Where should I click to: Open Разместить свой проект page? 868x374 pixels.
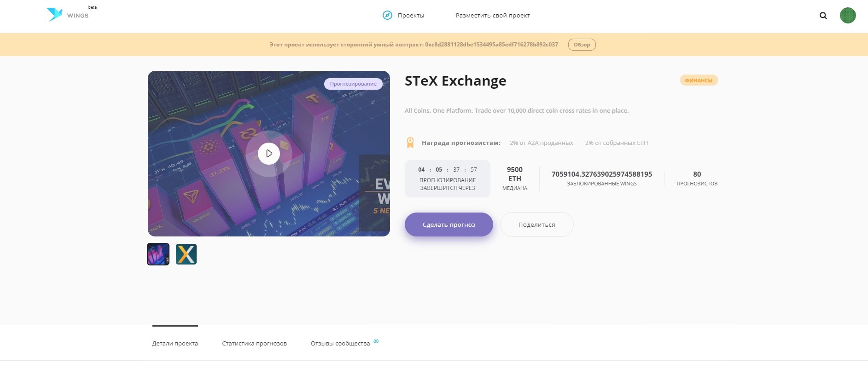click(x=493, y=16)
